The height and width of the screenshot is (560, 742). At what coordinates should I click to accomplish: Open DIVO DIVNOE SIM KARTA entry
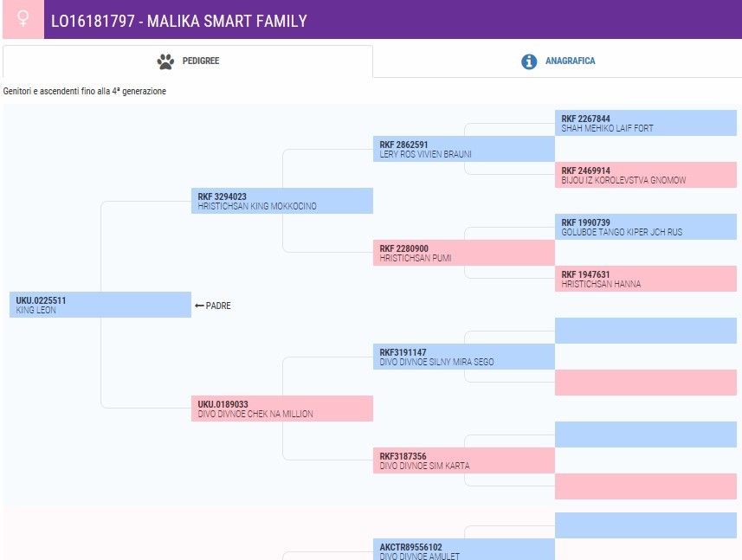(x=464, y=460)
